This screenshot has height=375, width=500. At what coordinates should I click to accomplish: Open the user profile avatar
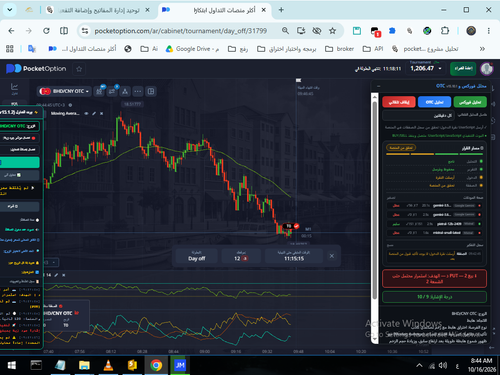[487, 69]
